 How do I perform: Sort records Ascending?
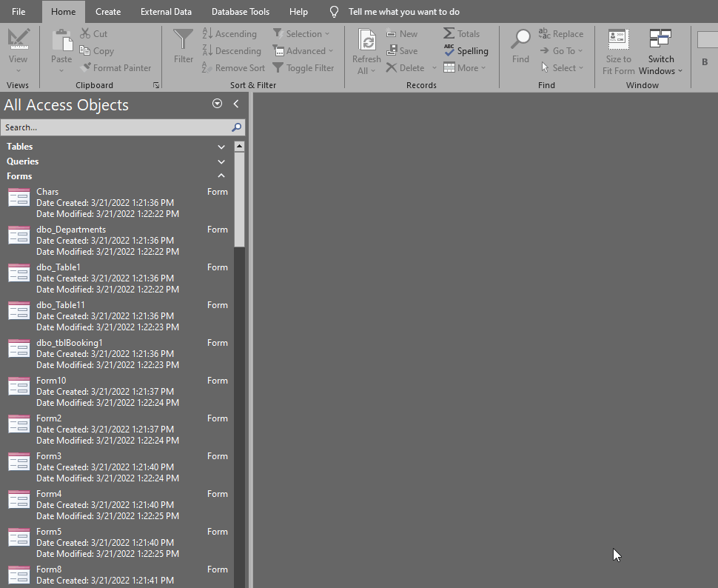coord(229,34)
